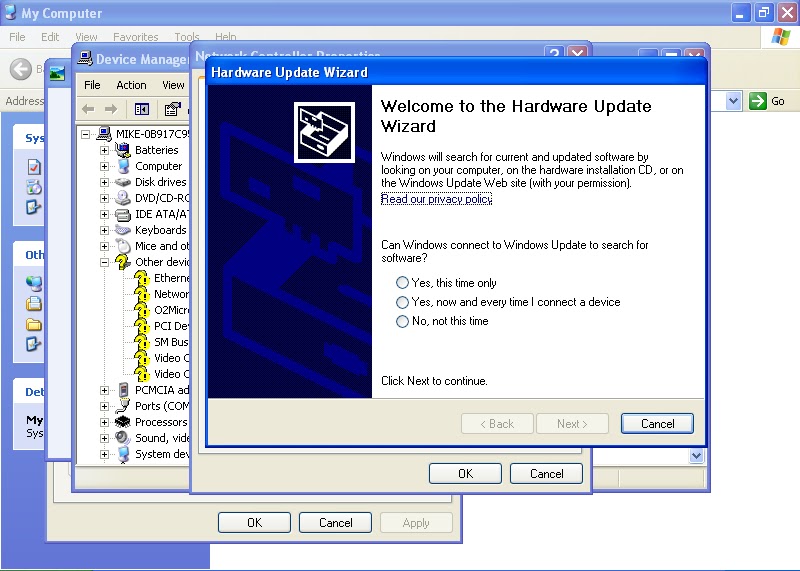
Task: Click OK in System Properties dialog
Action: tap(254, 523)
